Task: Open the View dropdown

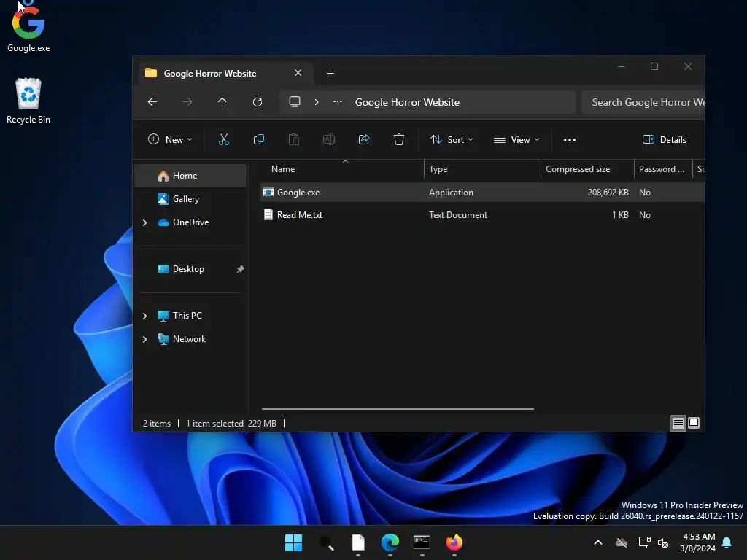Action: [516, 139]
